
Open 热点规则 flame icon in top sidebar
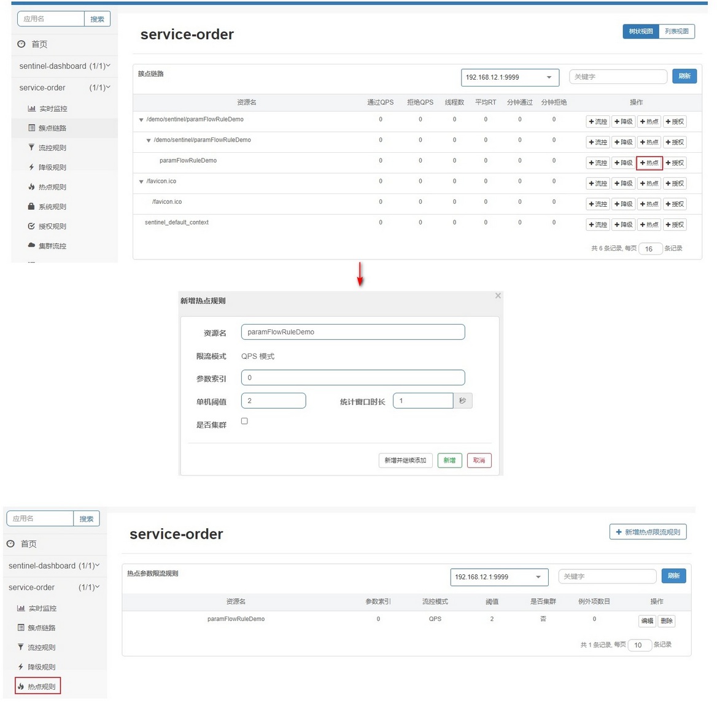[x=31, y=187]
